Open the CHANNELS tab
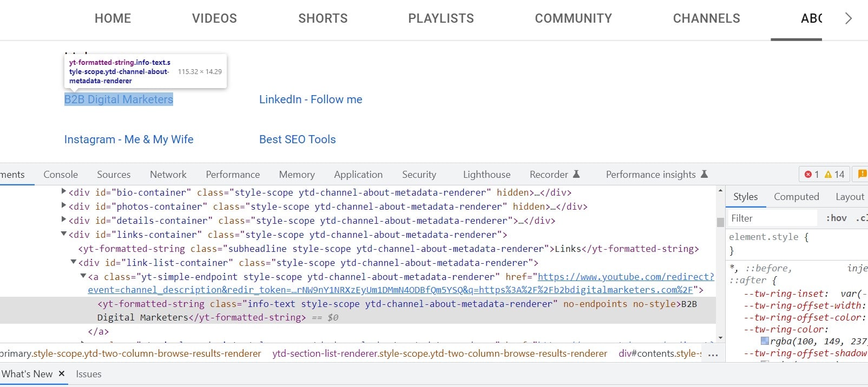Screen dimensions: 868x387 707,18
